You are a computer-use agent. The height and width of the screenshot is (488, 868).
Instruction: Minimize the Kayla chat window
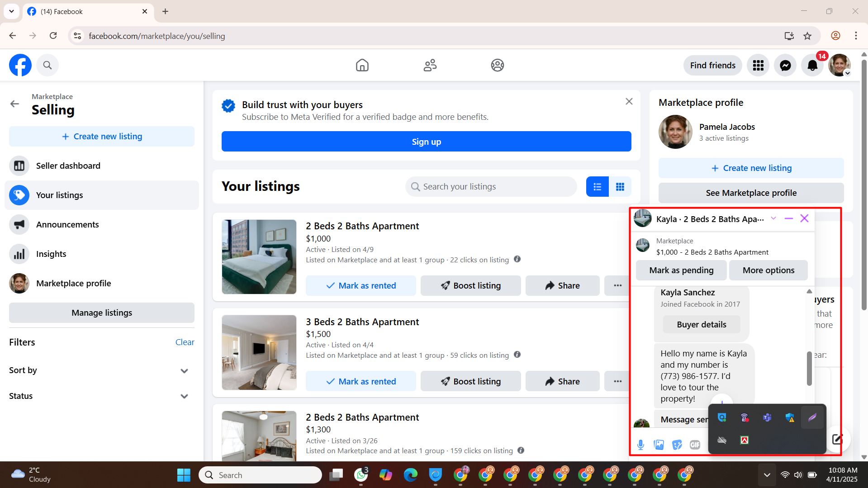tap(789, 218)
